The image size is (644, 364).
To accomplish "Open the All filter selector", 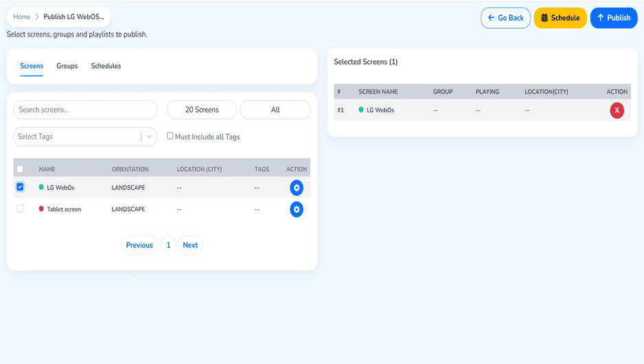I will tap(275, 110).
